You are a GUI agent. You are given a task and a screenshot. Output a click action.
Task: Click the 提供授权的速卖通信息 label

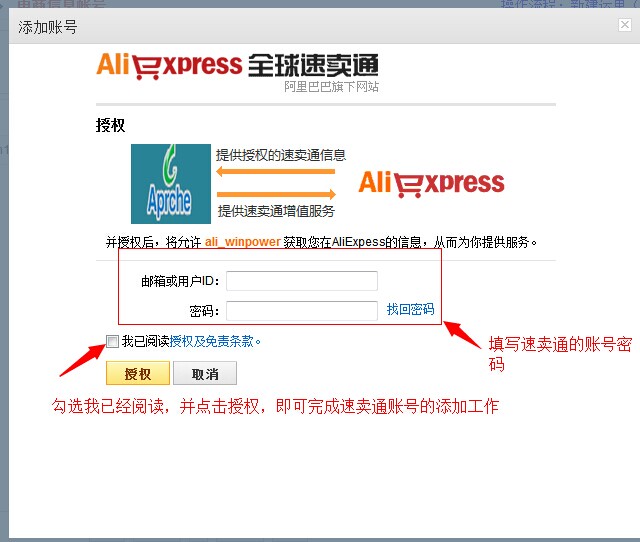point(281,155)
